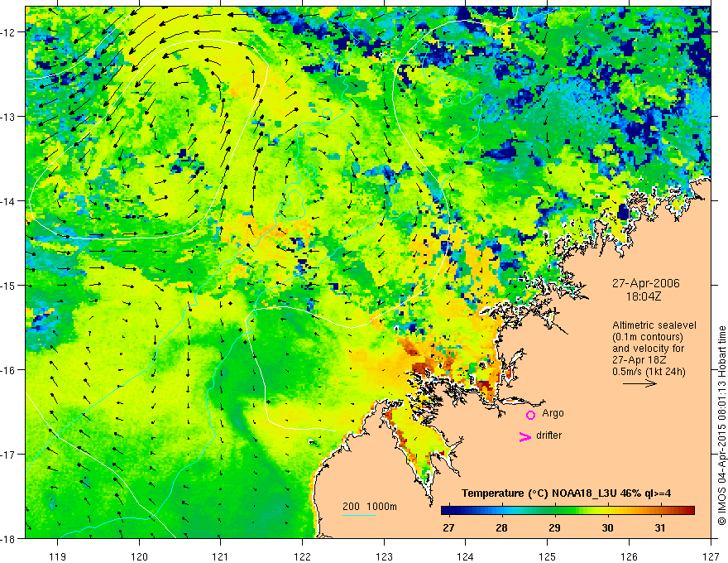This screenshot has height=563, width=728.
Task: Click the colorbar tick label 29
Action: 554,527
